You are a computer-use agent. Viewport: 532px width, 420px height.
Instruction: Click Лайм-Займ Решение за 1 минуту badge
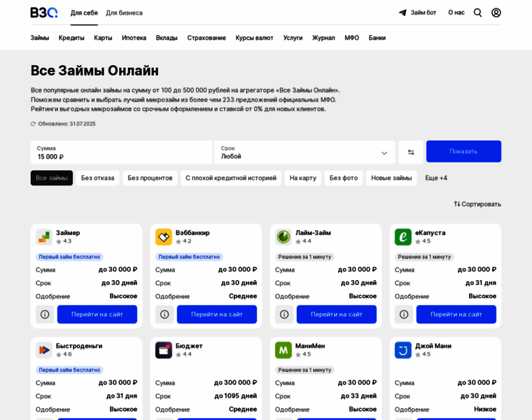tap(304, 257)
